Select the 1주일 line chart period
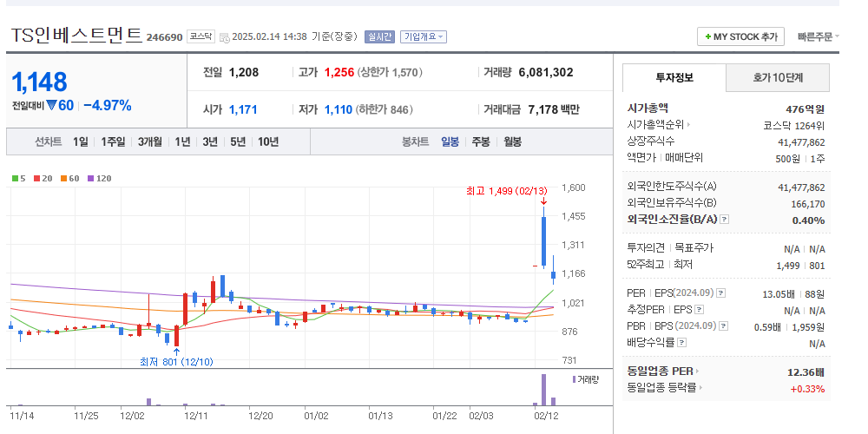The width and height of the screenshot is (868, 434). point(113,141)
